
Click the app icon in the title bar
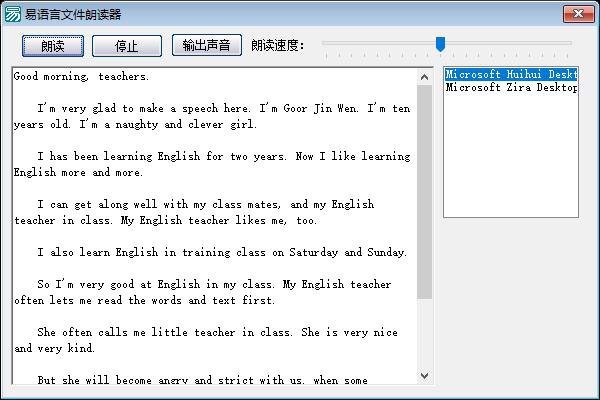coord(13,14)
